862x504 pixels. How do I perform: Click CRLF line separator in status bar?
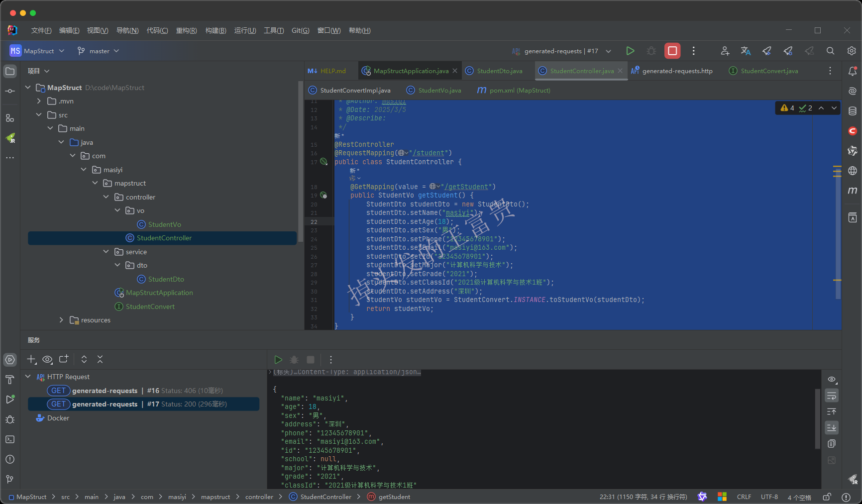[744, 497]
